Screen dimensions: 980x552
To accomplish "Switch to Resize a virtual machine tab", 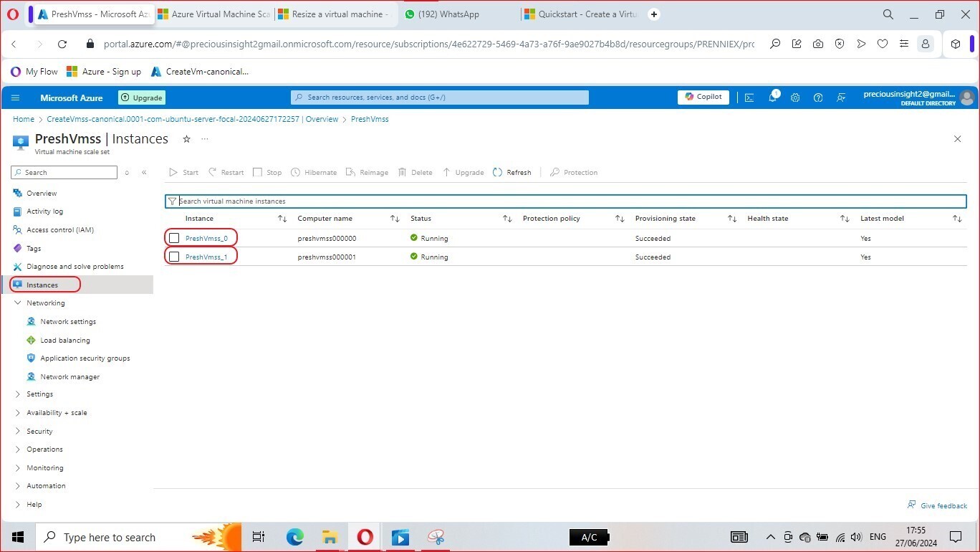I will pos(341,14).
